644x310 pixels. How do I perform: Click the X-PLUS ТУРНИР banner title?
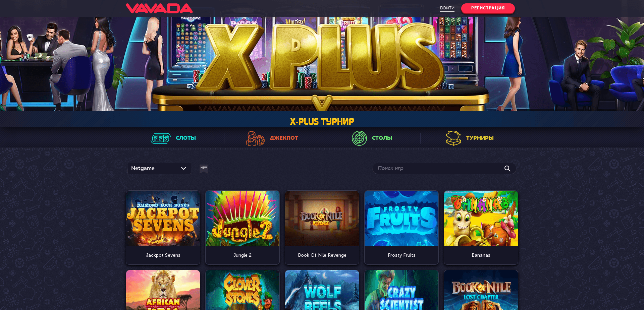pos(322,121)
